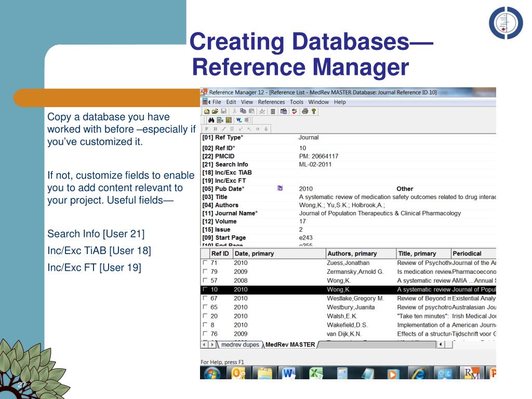Screen dimensions: 532x399
Task: Sort by Periodical column header
Action: tap(474, 254)
